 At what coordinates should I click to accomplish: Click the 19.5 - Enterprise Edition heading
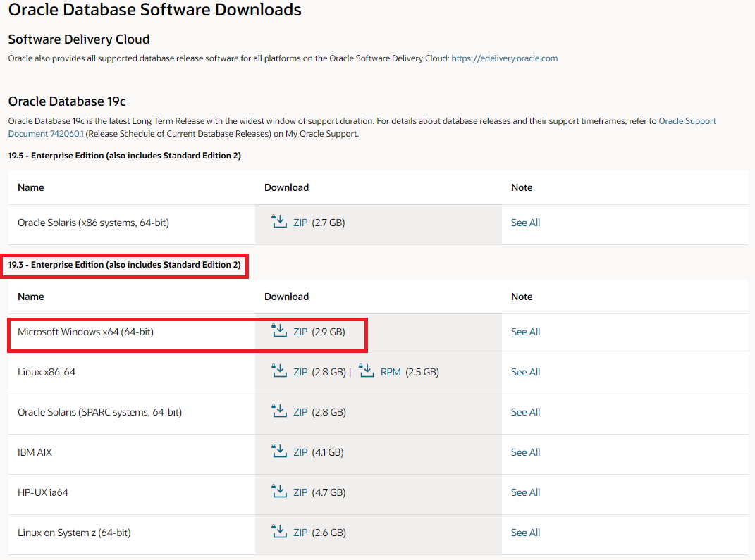pyautogui.click(x=124, y=156)
